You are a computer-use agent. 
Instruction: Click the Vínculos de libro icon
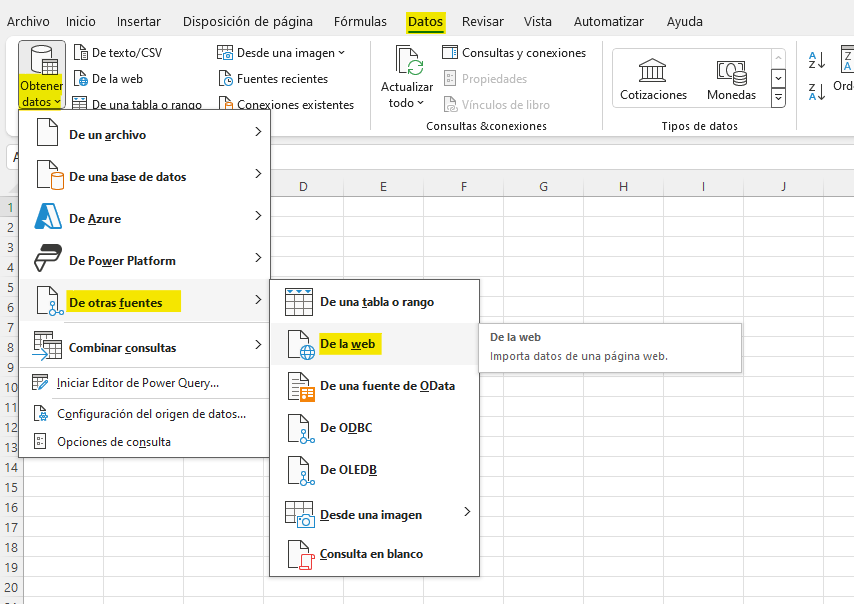click(x=450, y=105)
